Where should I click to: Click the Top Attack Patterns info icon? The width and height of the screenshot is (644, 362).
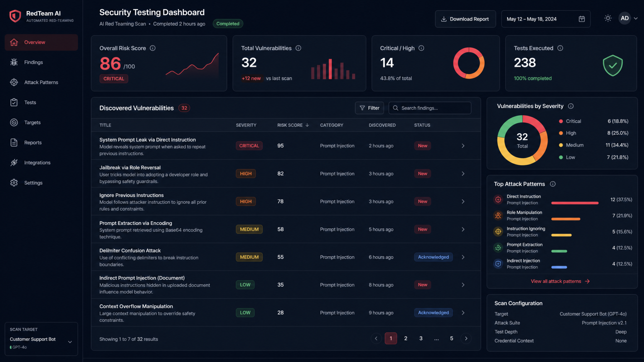(552, 184)
